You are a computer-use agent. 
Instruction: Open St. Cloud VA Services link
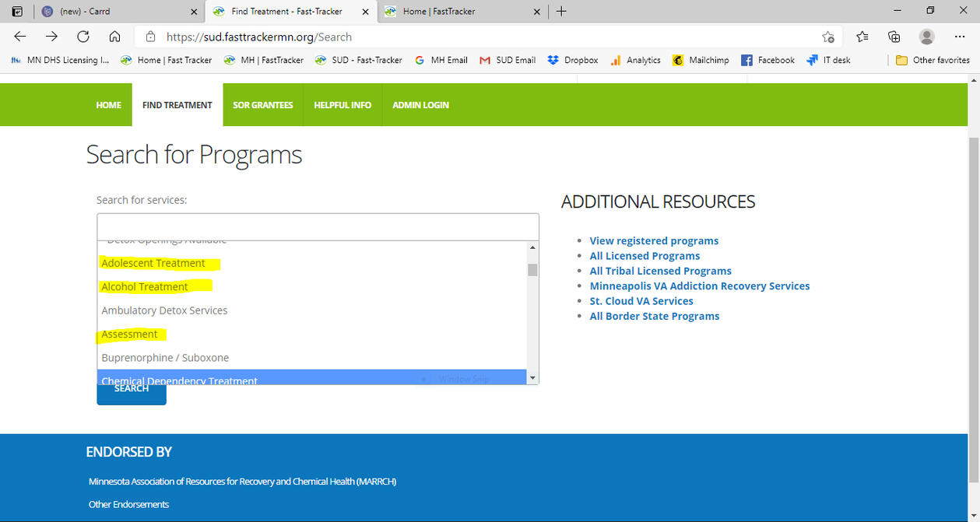tap(641, 301)
